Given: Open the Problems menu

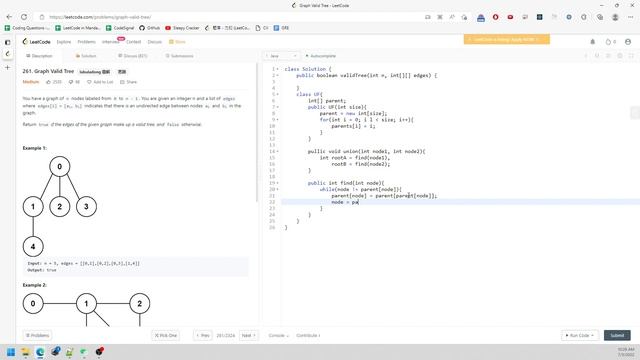Looking at the screenshot, I should coord(87,42).
